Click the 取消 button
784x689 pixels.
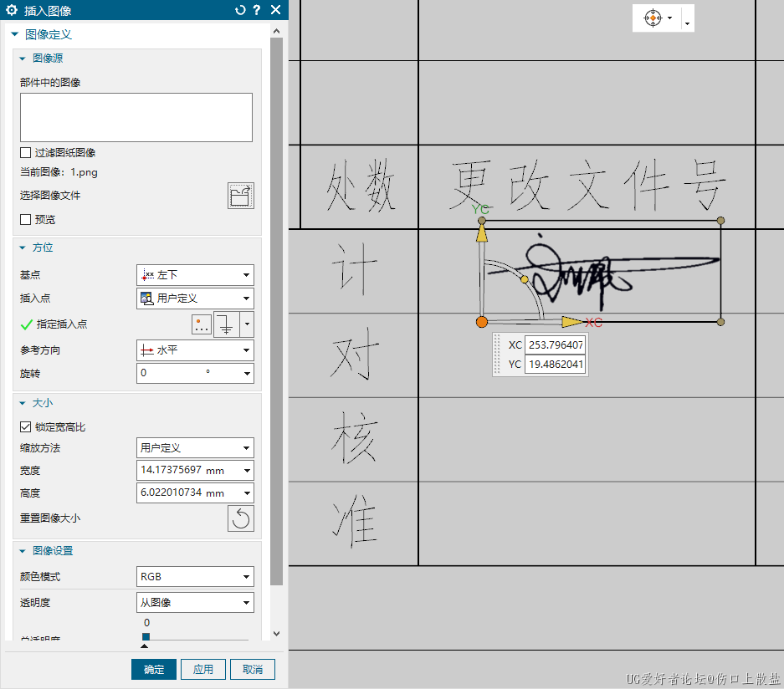coord(252,670)
